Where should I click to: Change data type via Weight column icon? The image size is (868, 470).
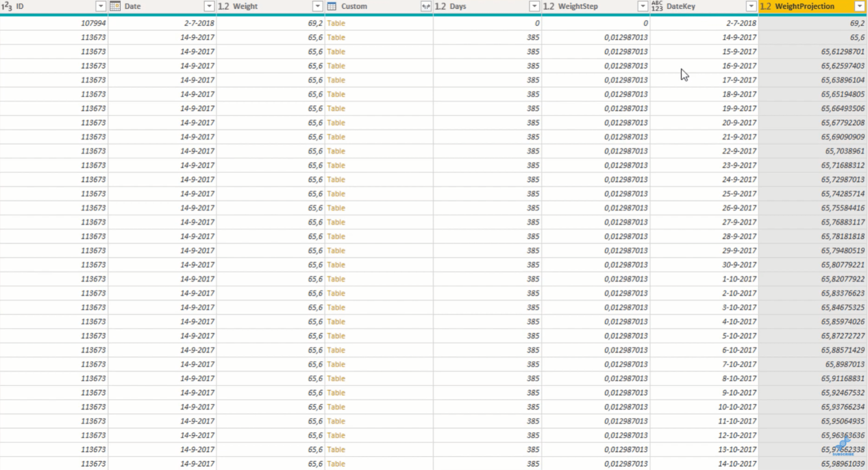point(223,6)
